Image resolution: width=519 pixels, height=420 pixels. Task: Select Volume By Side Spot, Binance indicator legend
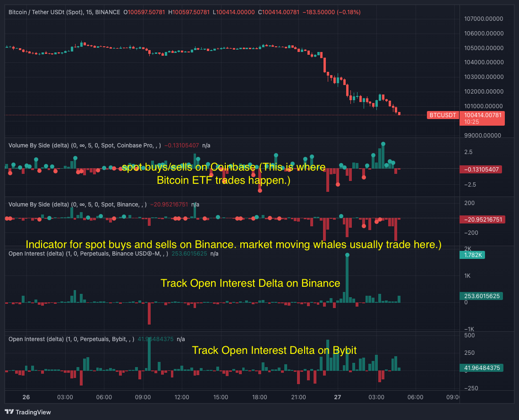pos(77,205)
